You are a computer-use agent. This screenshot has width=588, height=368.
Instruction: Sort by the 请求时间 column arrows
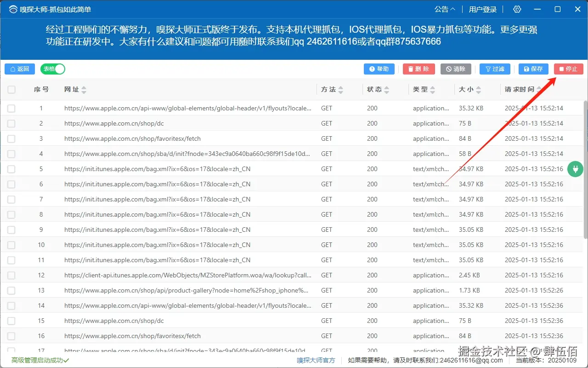point(539,90)
